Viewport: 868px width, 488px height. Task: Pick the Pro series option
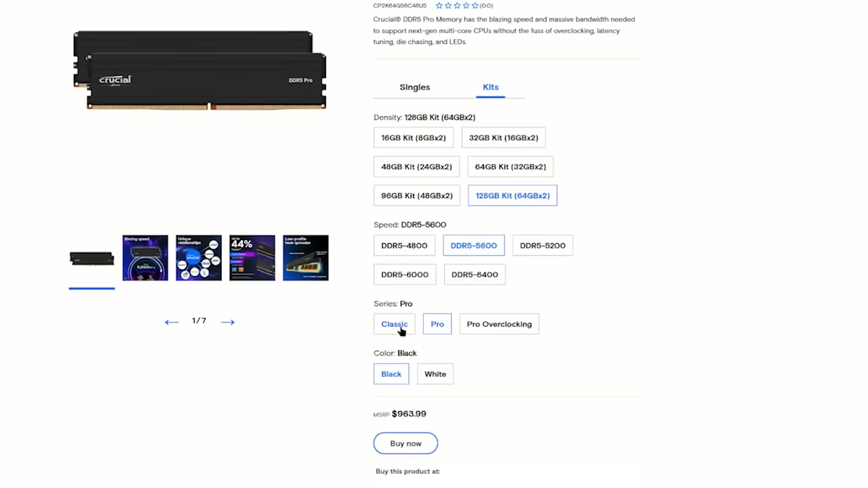[437, 324]
